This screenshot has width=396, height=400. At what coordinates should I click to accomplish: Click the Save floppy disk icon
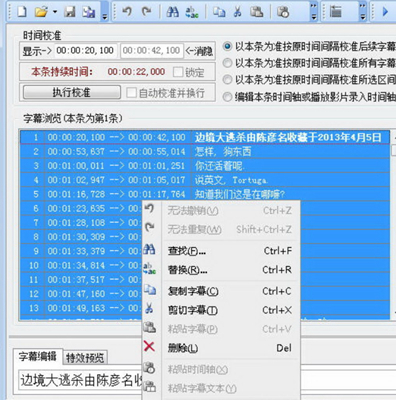(70, 12)
